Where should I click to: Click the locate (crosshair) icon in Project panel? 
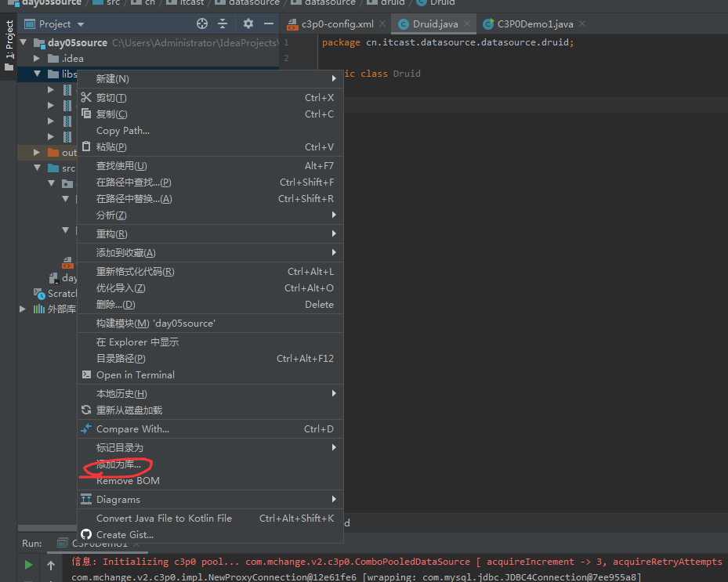point(202,23)
